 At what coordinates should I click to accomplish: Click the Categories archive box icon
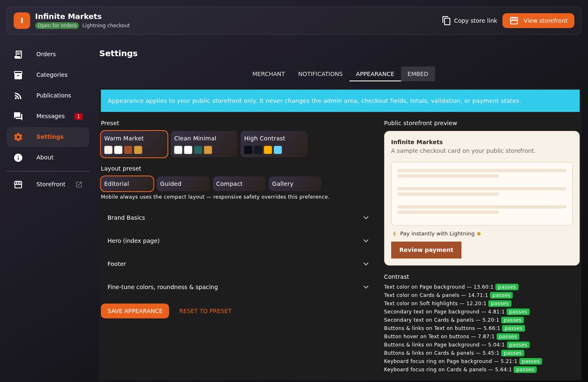pos(18,75)
